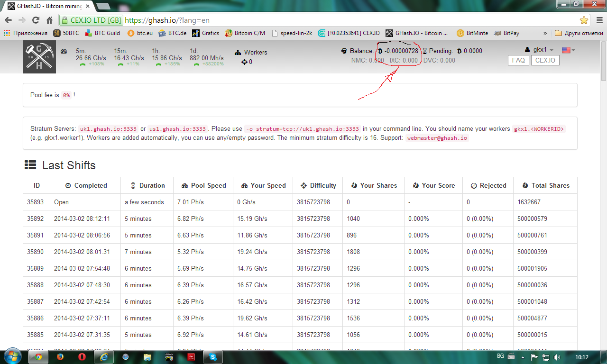Click uk1.ghash.io:3333 server address
The height and width of the screenshot is (364, 607).
108,129
